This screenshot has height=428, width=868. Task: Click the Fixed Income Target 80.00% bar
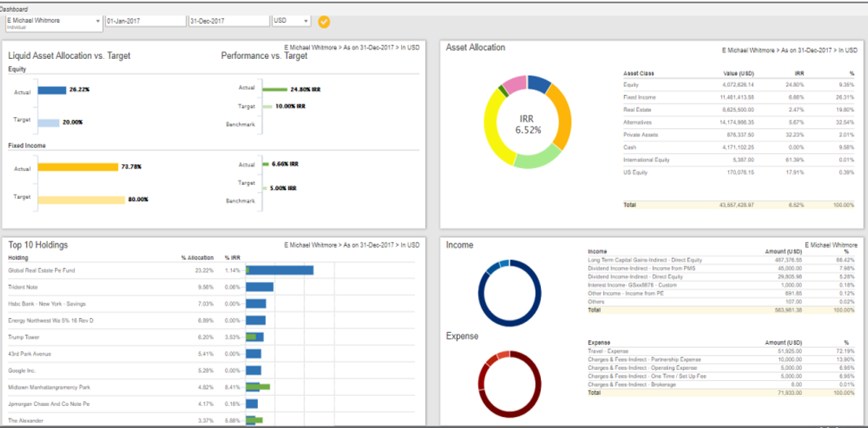tap(81, 199)
